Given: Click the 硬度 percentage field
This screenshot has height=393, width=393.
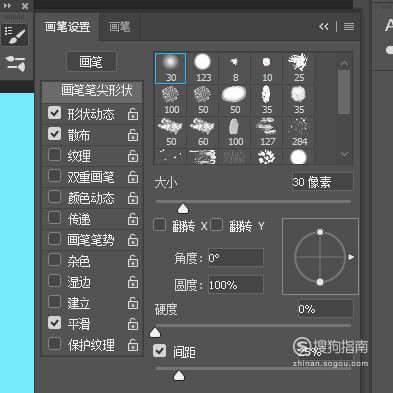Looking at the screenshot, I should pyautogui.click(x=325, y=309).
